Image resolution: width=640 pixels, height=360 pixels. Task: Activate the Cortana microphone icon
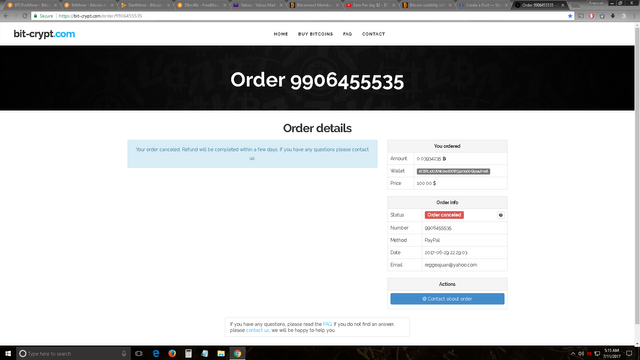[x=124, y=353]
